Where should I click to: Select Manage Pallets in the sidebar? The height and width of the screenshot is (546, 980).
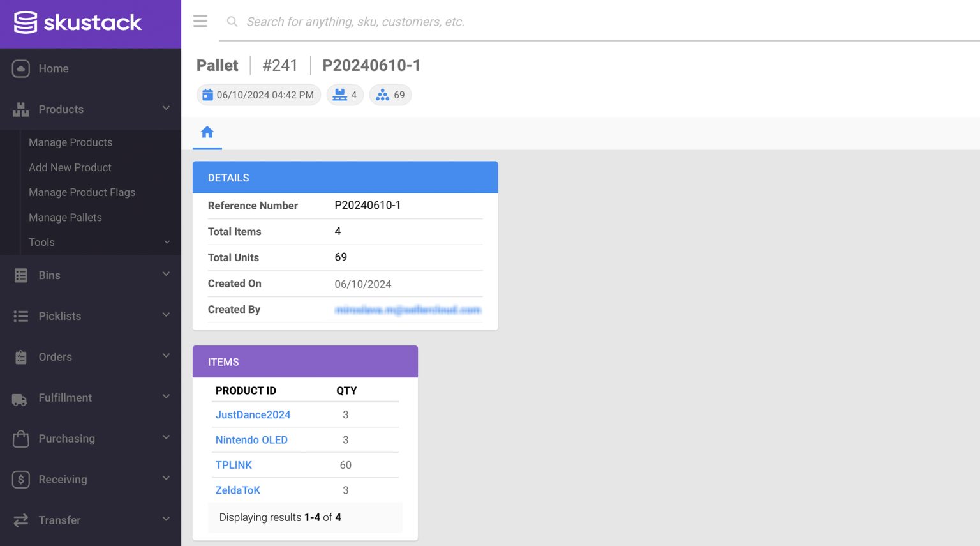coord(65,217)
